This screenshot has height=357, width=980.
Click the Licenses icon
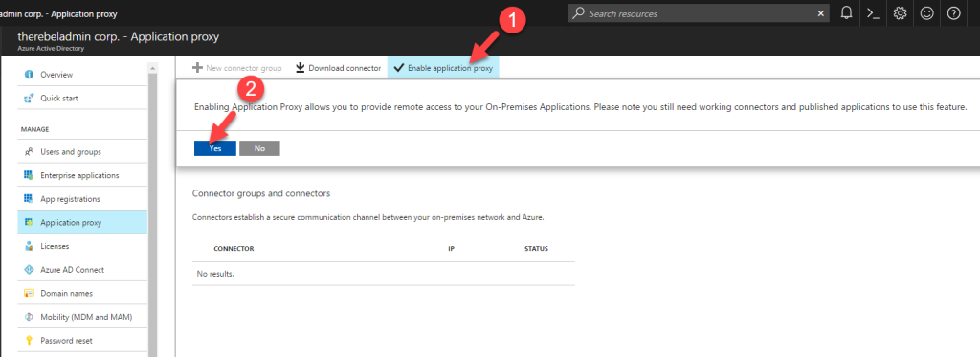point(28,246)
